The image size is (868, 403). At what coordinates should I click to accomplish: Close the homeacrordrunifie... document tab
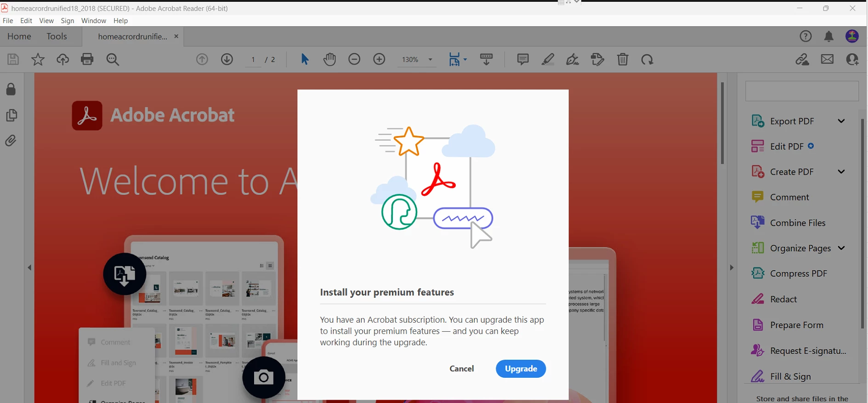point(176,36)
